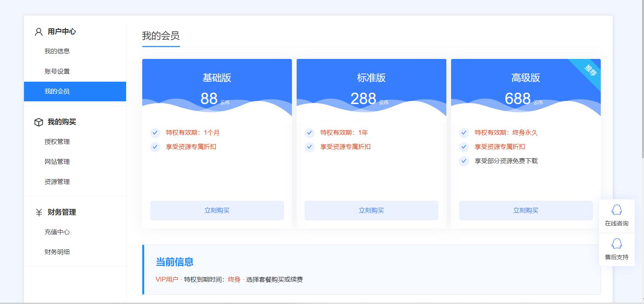Click the 在线咨询 label
Viewport: 644px width, 304px height.
point(616,223)
